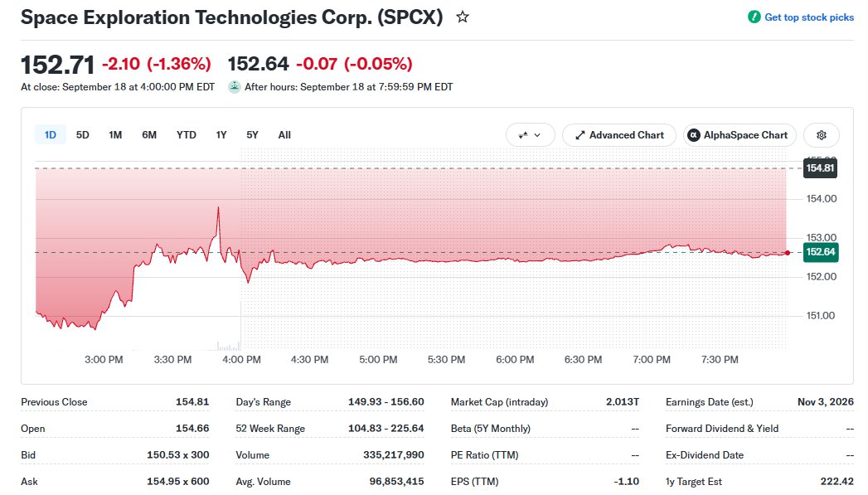Click the green top stock picks icon
Image resolution: width=868 pixels, height=495 pixels.
(x=754, y=17)
